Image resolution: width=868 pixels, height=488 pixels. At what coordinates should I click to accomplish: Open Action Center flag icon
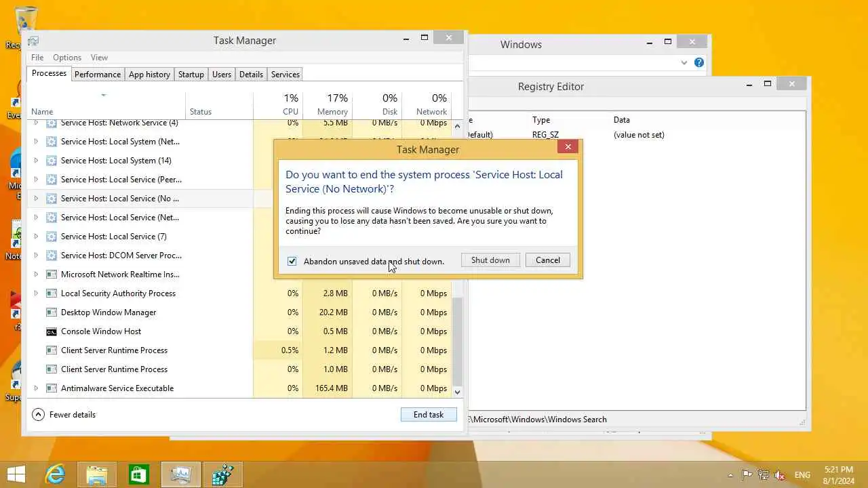pyautogui.click(x=747, y=475)
